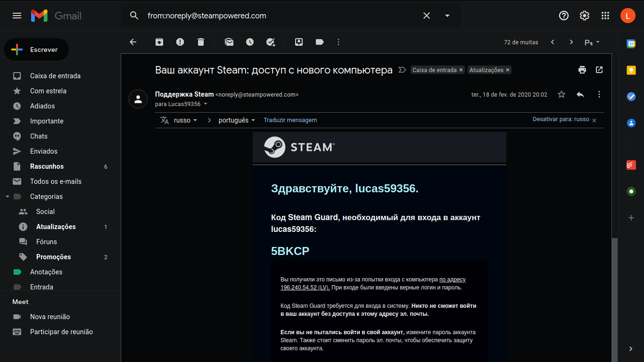This screenshot has width=644, height=362.
Task: Delete this email with the trash icon
Action: click(201, 42)
